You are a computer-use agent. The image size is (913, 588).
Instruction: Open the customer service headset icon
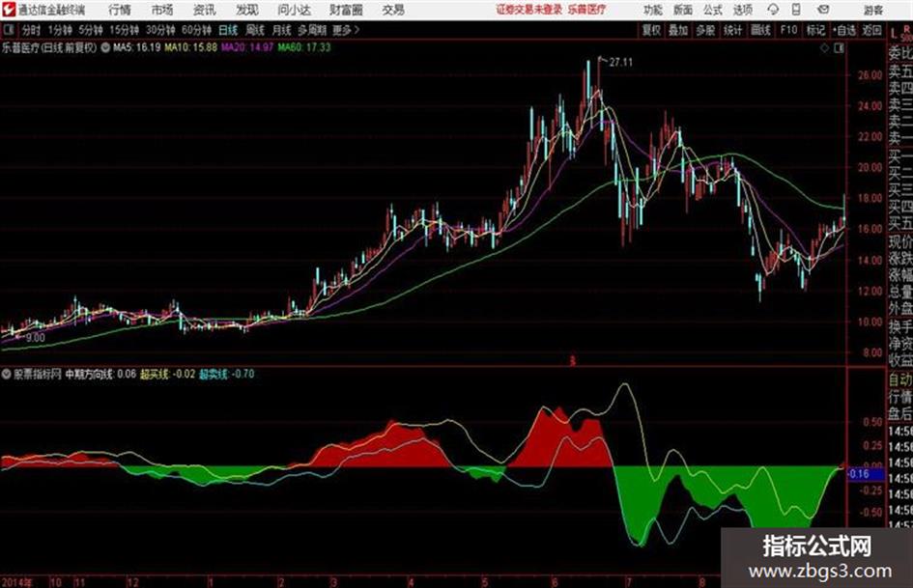click(773, 10)
